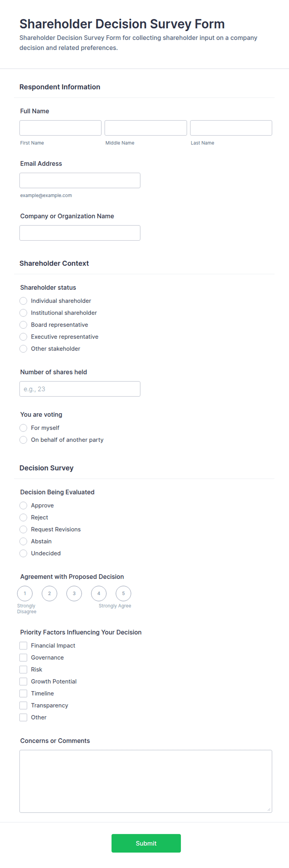
Task: Click the Number of shares held field
Action: pyautogui.click(x=80, y=389)
